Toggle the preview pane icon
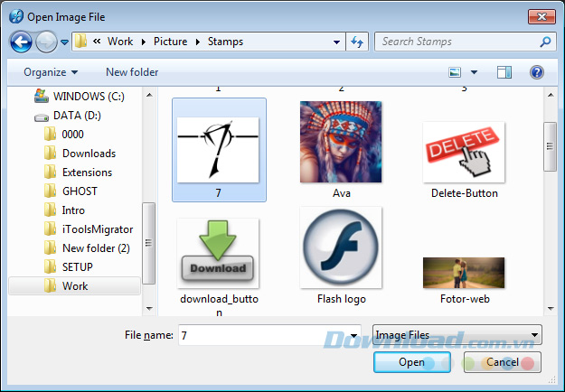565x392 pixels. [504, 72]
